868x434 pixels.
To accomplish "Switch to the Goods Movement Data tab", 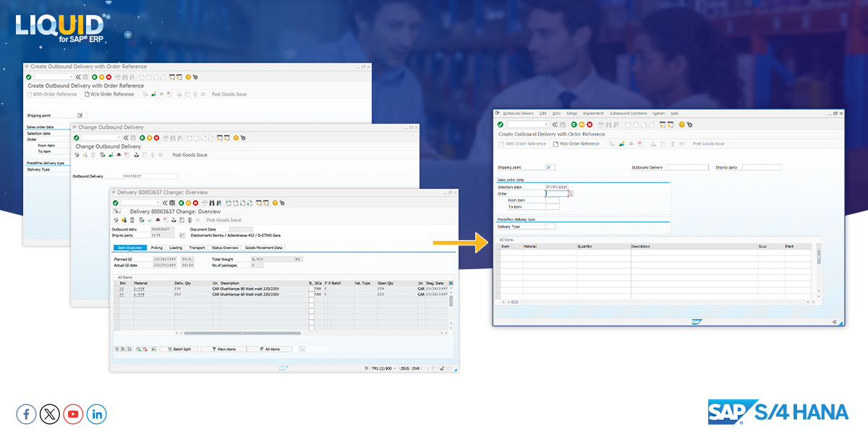I will coord(264,247).
